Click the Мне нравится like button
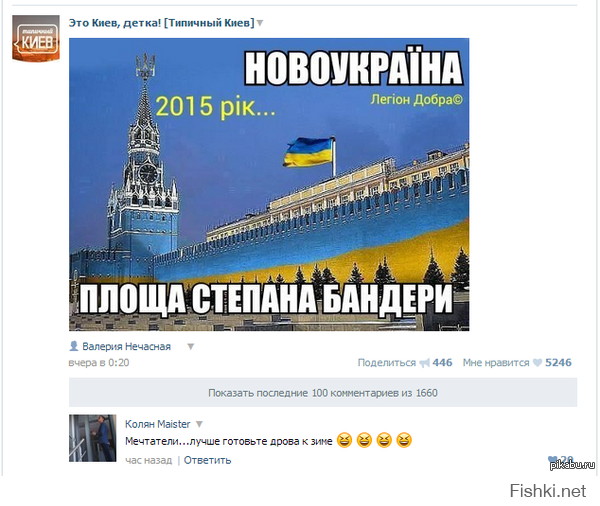 coord(496,362)
